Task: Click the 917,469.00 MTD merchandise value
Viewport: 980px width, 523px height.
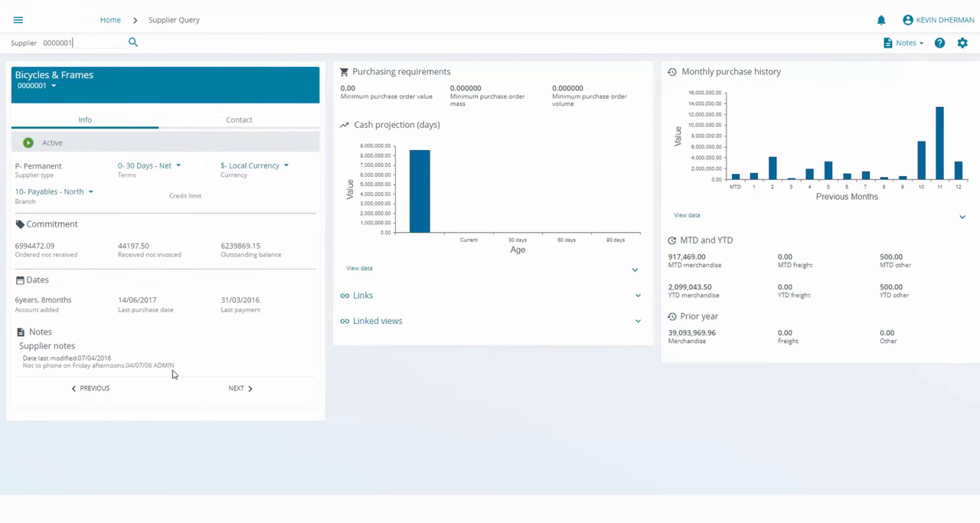Action: click(687, 257)
